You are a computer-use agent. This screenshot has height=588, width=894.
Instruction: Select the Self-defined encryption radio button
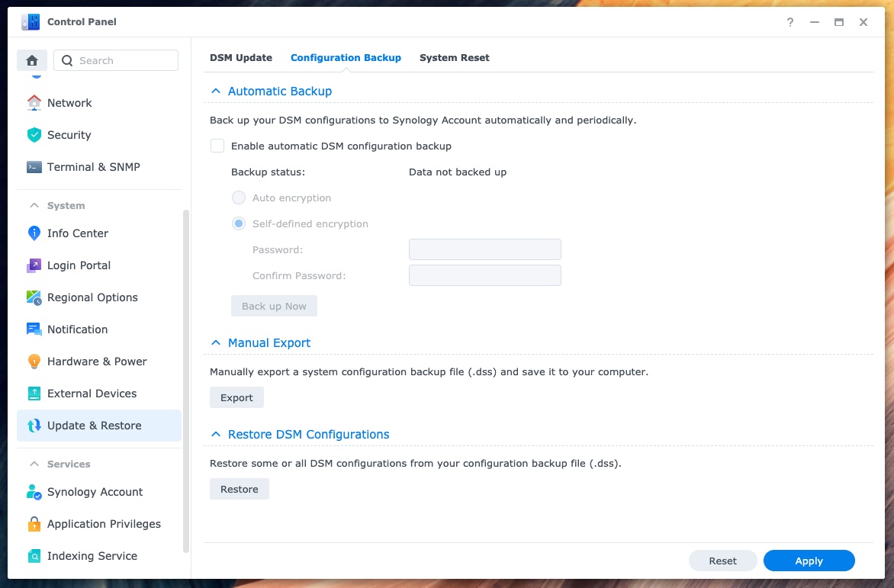coord(238,223)
